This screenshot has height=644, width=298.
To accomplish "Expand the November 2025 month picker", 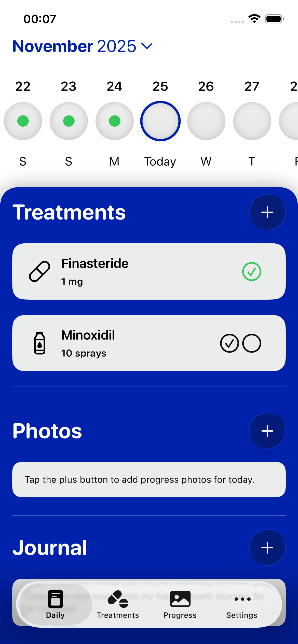I will coord(74,46).
